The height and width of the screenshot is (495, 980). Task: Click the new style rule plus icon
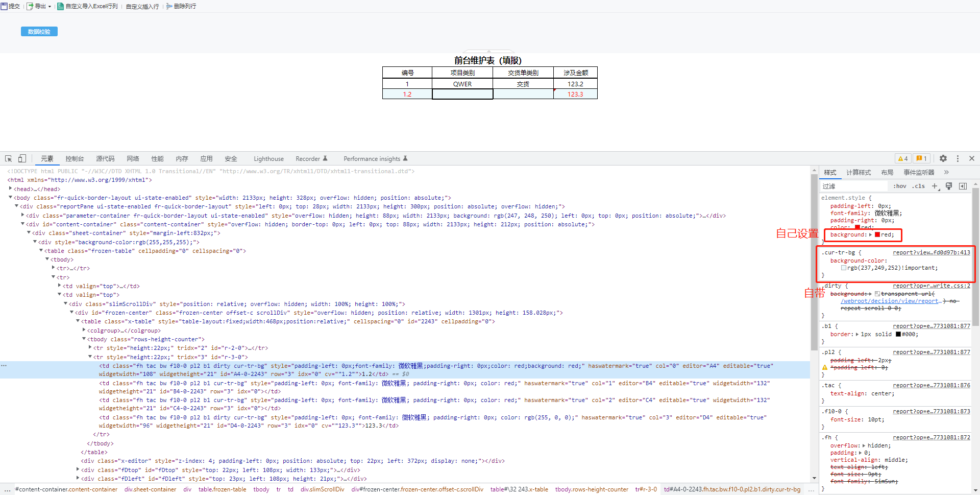point(935,186)
